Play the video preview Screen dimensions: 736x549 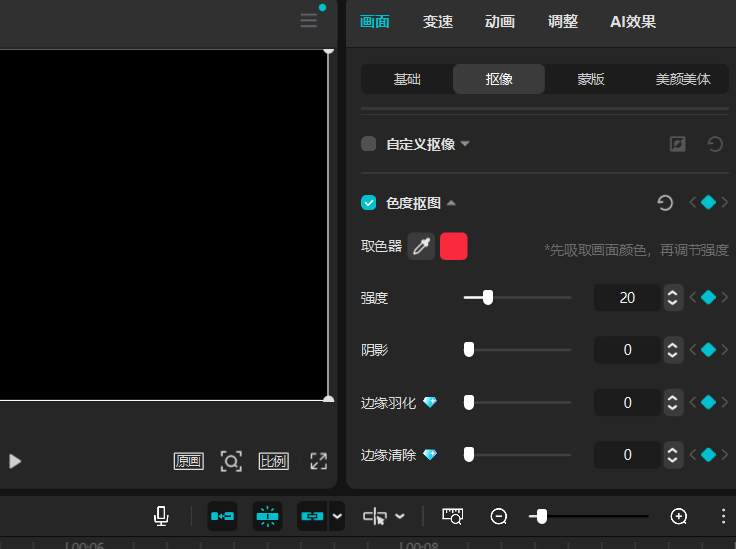click(15, 461)
